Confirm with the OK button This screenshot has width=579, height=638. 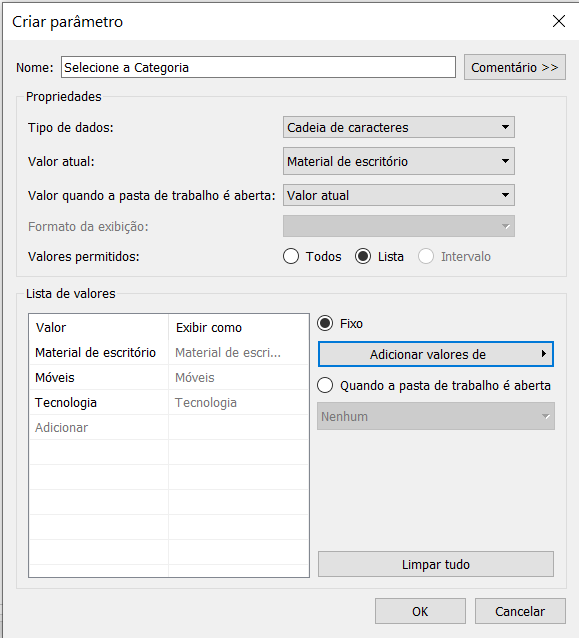[420, 611]
